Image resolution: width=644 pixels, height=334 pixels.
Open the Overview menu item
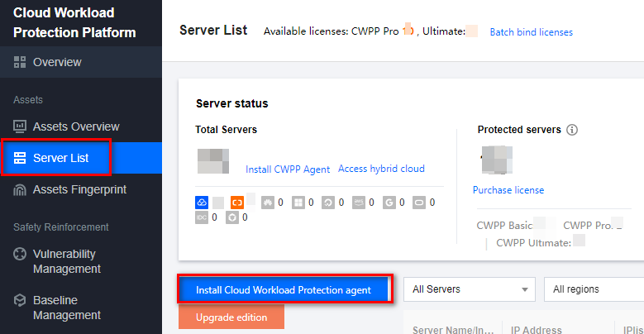click(81, 62)
